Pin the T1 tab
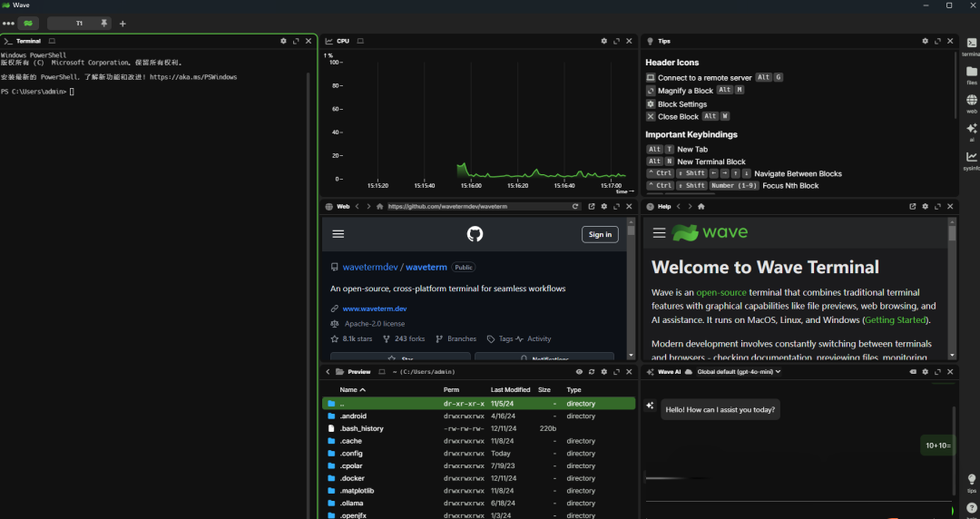The image size is (980, 519). (x=103, y=23)
